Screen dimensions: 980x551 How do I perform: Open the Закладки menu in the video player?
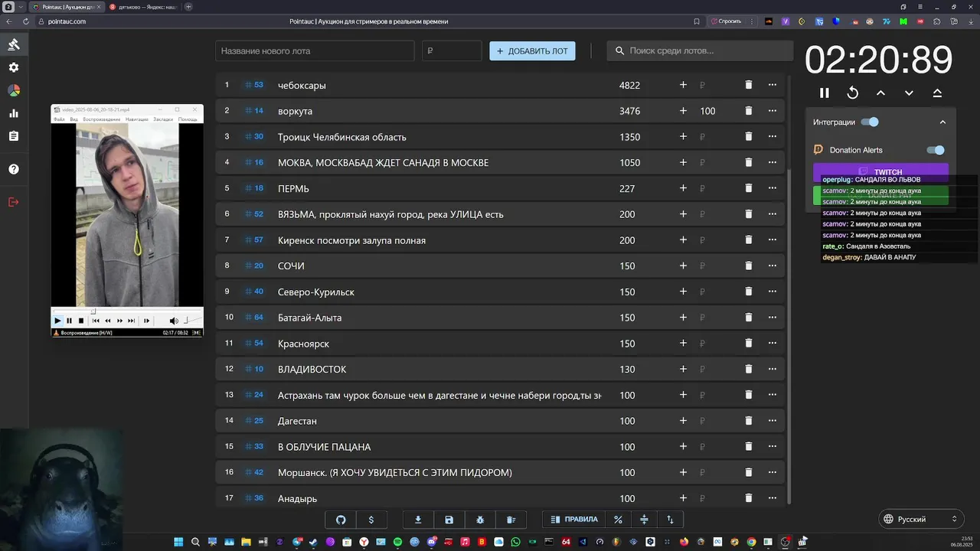163,119
